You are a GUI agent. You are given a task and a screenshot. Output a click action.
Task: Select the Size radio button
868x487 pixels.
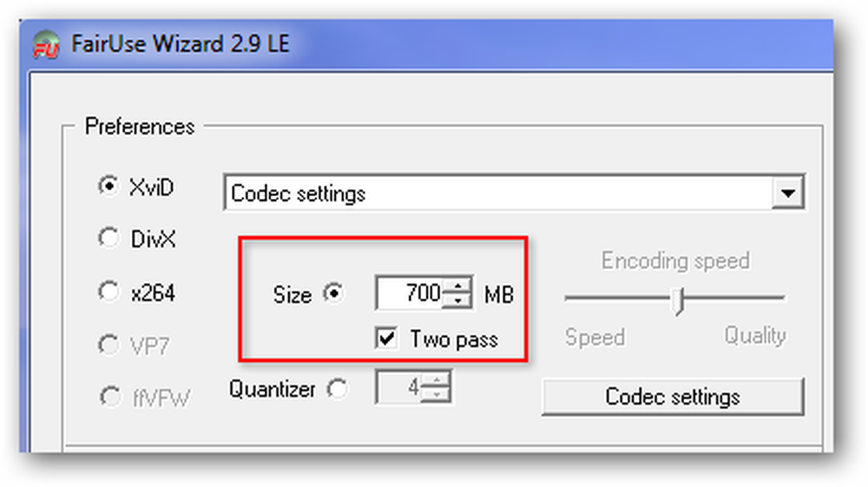[x=334, y=293]
